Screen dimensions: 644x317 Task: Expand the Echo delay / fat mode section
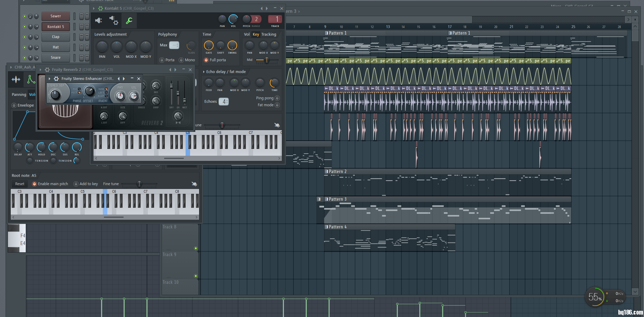(x=204, y=72)
